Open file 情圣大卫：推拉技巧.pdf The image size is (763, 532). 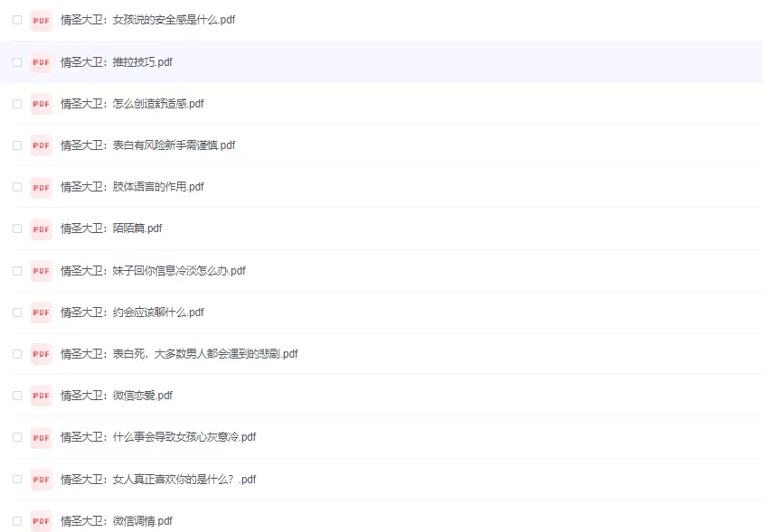pos(117,62)
